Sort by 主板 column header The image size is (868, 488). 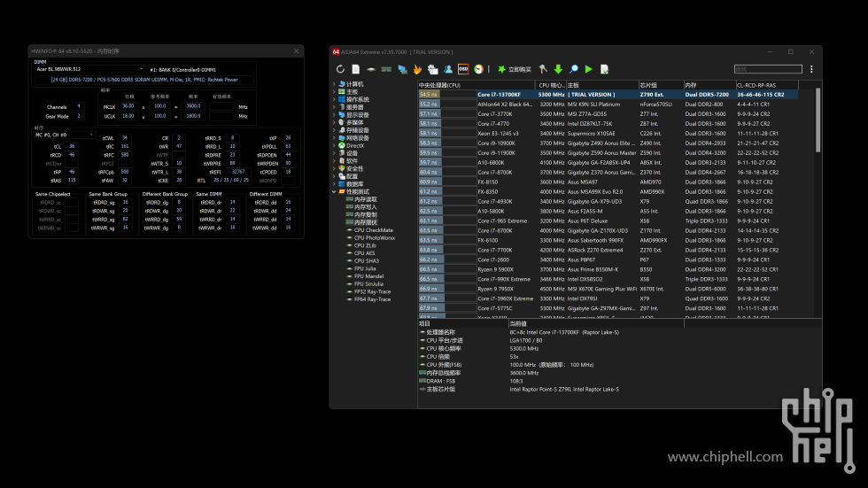[601, 85]
